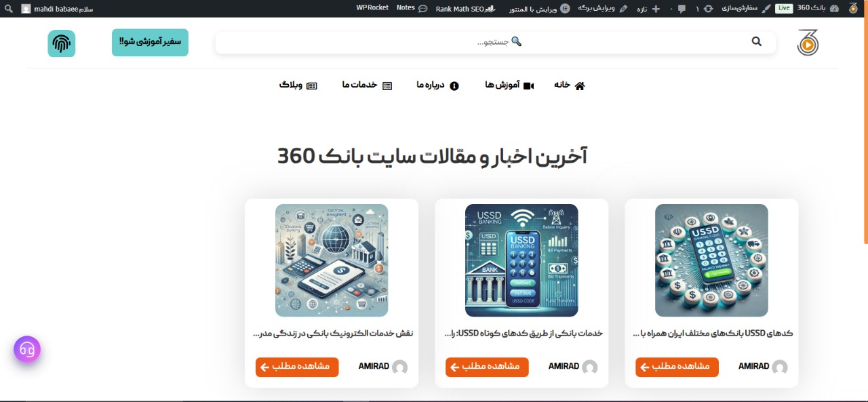868x402 pixels.
Task: Click مشاهده مطلب on electronic banking card
Action: [x=297, y=367]
